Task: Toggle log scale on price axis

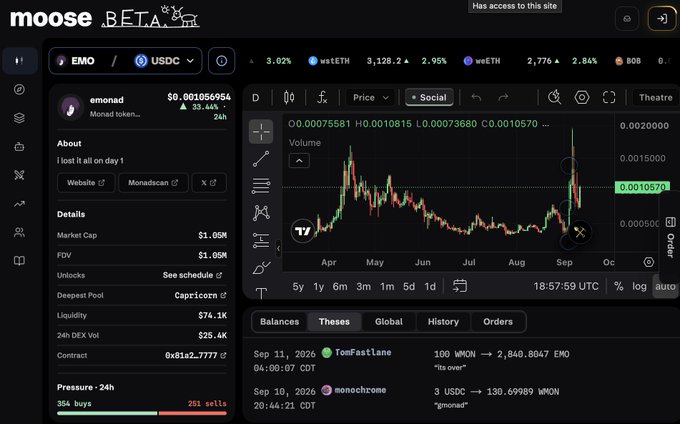Action: click(x=639, y=286)
